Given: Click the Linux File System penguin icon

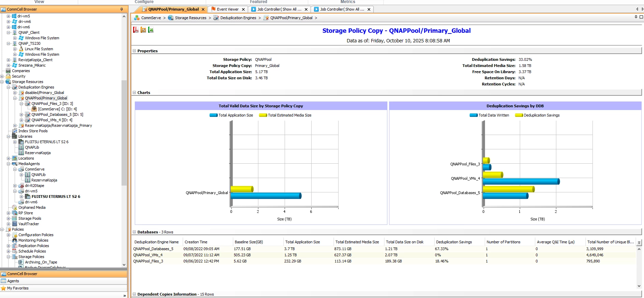Looking at the screenshot, I should point(21,49).
